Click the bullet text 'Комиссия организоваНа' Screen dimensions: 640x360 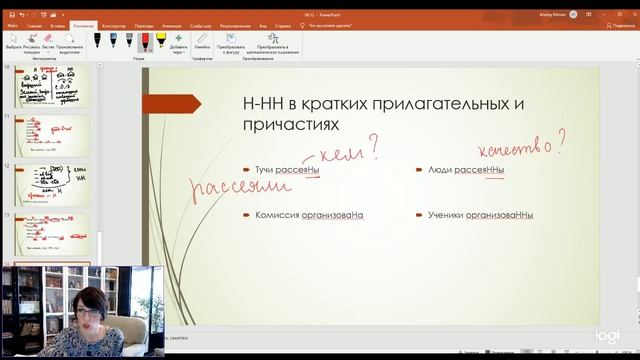[x=309, y=215]
